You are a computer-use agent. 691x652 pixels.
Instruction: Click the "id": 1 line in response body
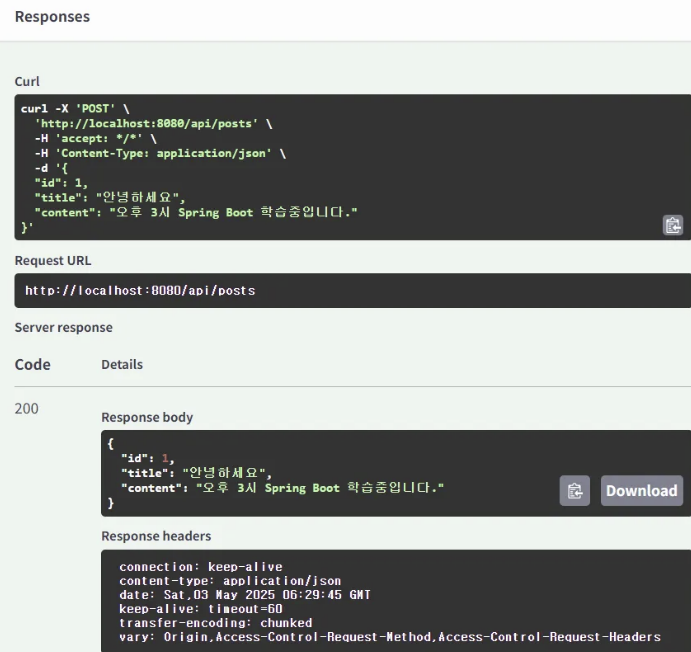148,459
